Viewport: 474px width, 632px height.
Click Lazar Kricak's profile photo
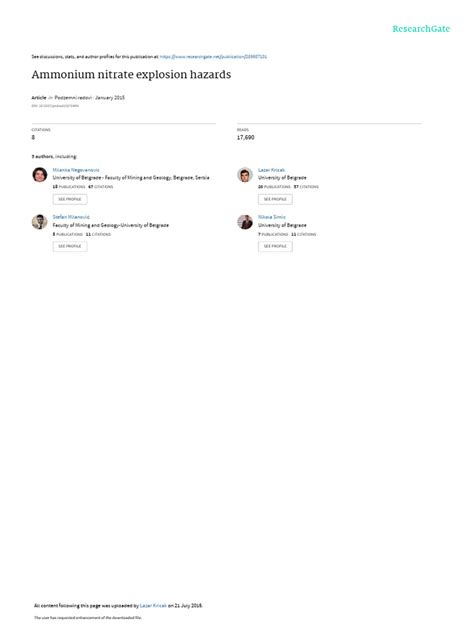pyautogui.click(x=245, y=175)
